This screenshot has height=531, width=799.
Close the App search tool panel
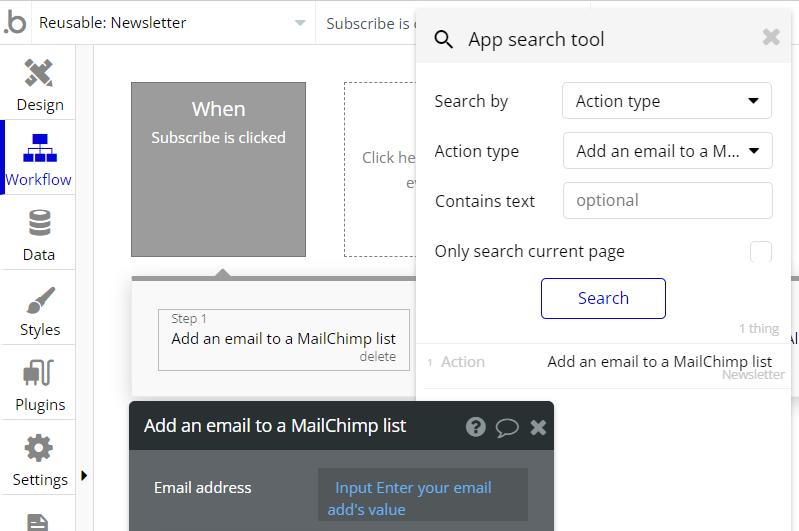(771, 37)
